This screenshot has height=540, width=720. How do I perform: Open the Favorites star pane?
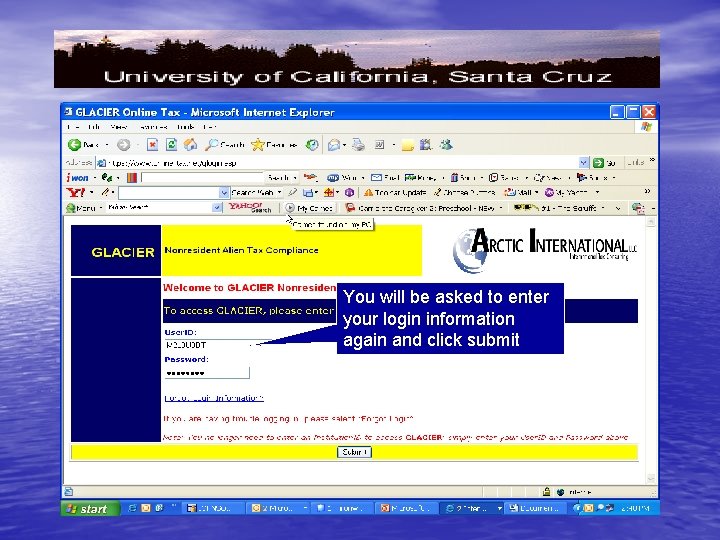coord(275,145)
